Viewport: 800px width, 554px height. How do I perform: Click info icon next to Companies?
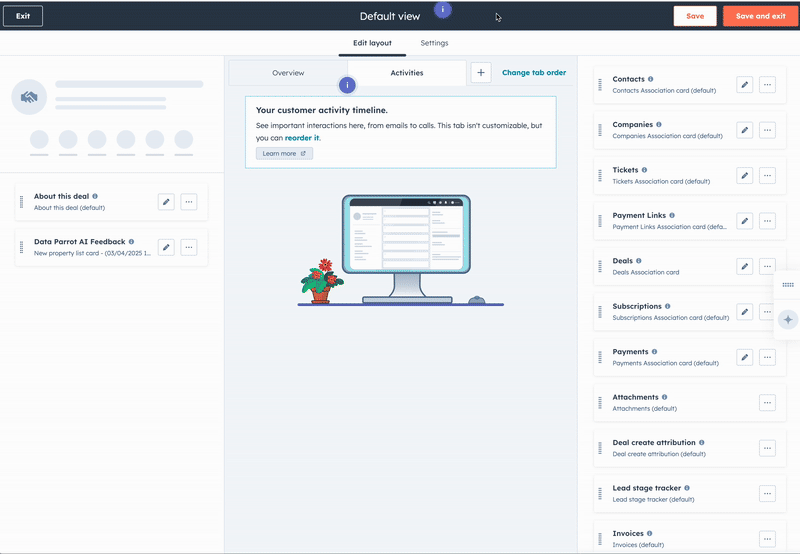click(x=659, y=125)
